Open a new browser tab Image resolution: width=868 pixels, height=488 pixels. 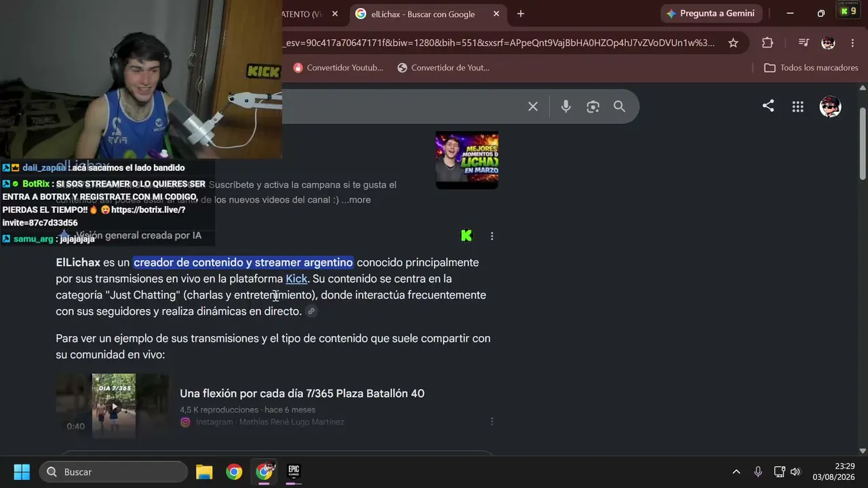pos(520,14)
